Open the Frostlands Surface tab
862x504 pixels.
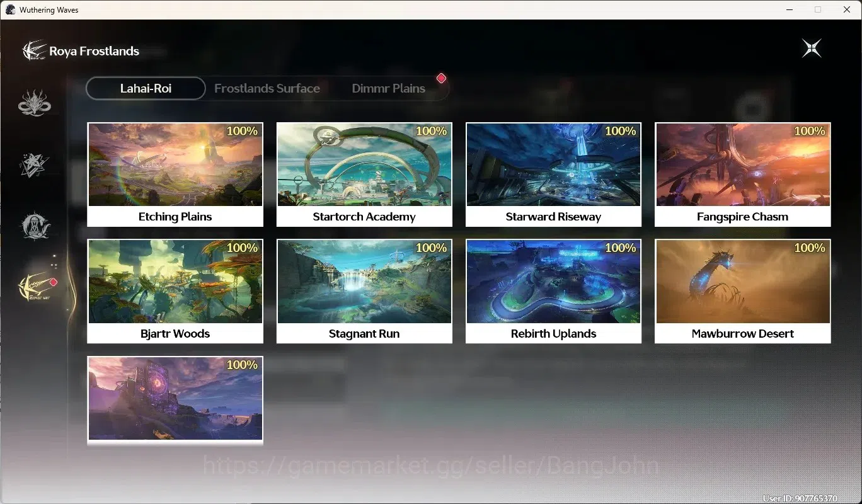(x=267, y=88)
